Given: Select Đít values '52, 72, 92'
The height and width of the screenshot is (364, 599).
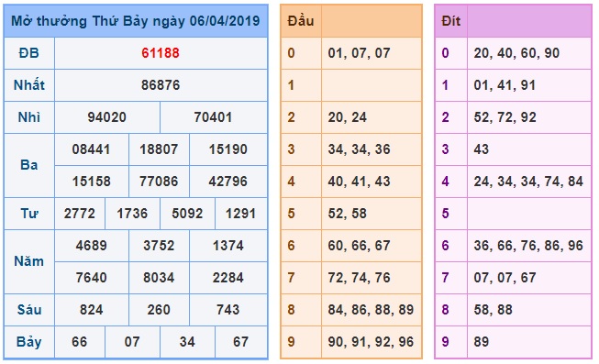Looking at the screenshot, I should coord(505,117).
